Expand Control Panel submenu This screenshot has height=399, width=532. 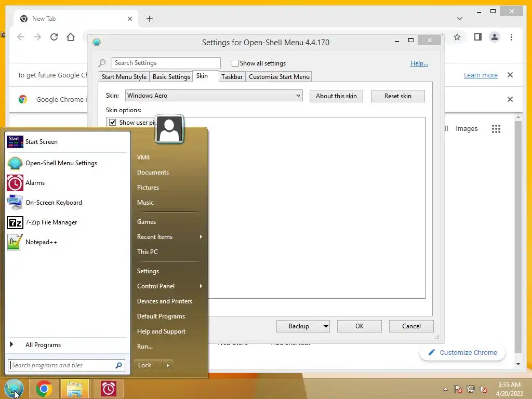point(201,286)
